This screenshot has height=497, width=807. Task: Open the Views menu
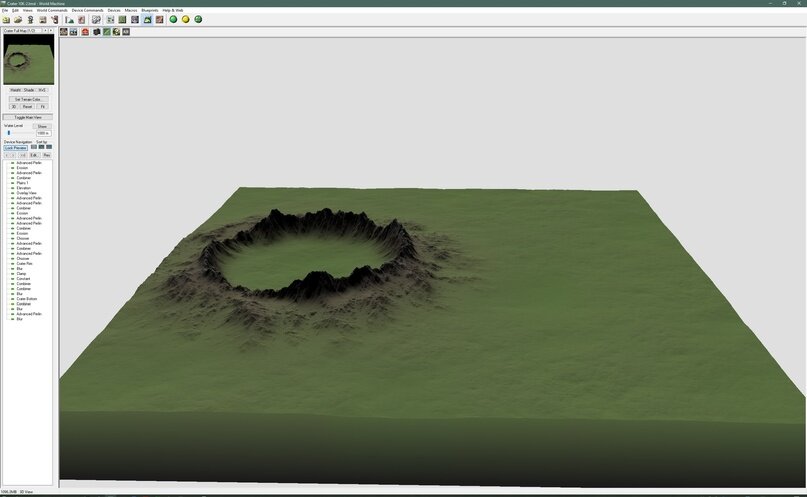(28, 10)
